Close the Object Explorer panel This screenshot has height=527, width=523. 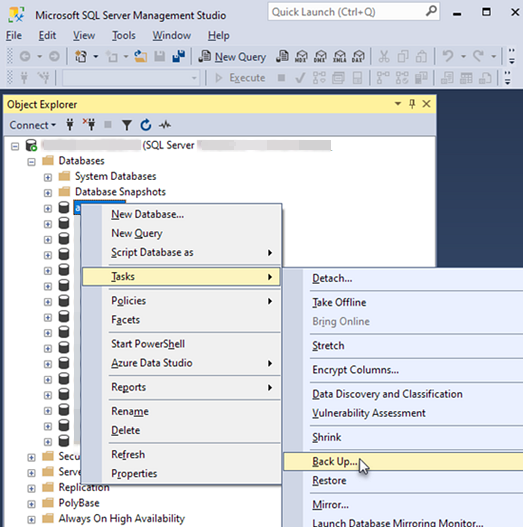pos(426,104)
